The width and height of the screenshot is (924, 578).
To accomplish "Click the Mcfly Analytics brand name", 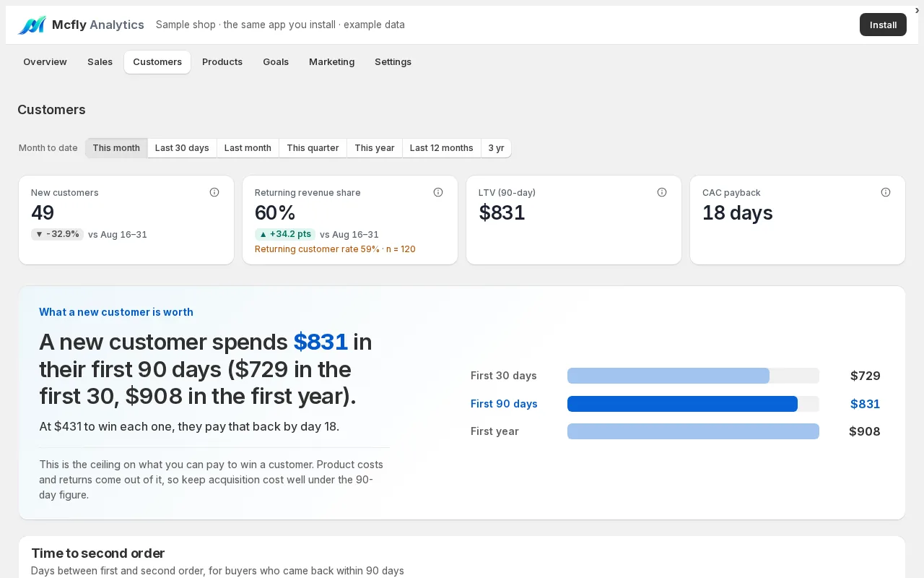I will click(98, 25).
